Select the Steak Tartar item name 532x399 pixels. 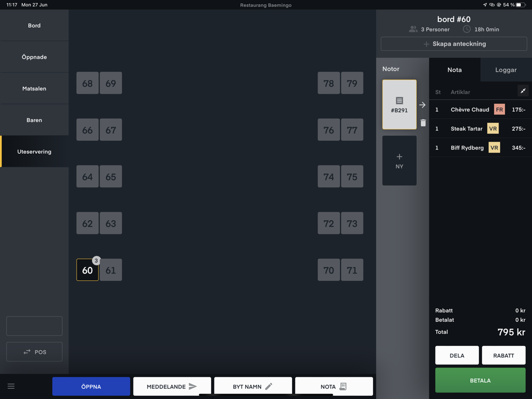466,129
